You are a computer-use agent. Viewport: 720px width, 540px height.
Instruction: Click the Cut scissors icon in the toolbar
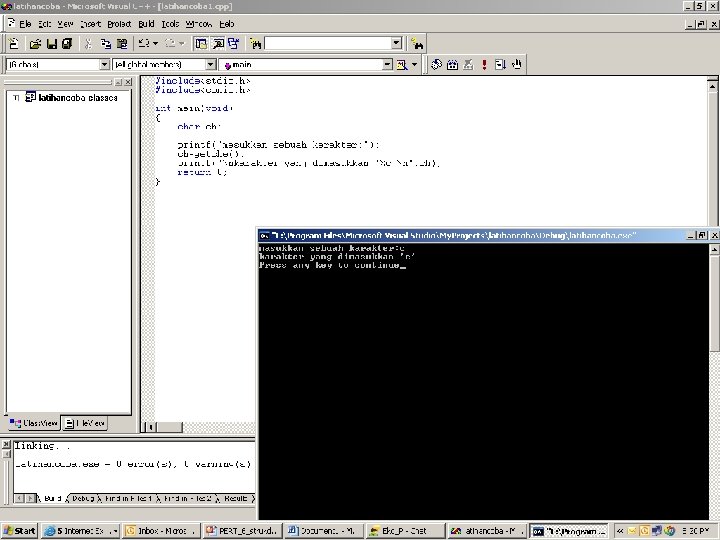tap(88, 43)
